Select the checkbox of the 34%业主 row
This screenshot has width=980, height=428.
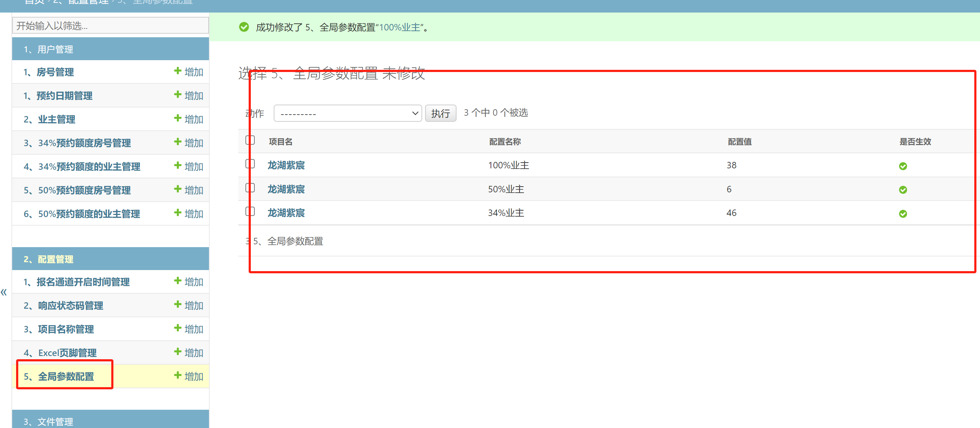coord(250,212)
